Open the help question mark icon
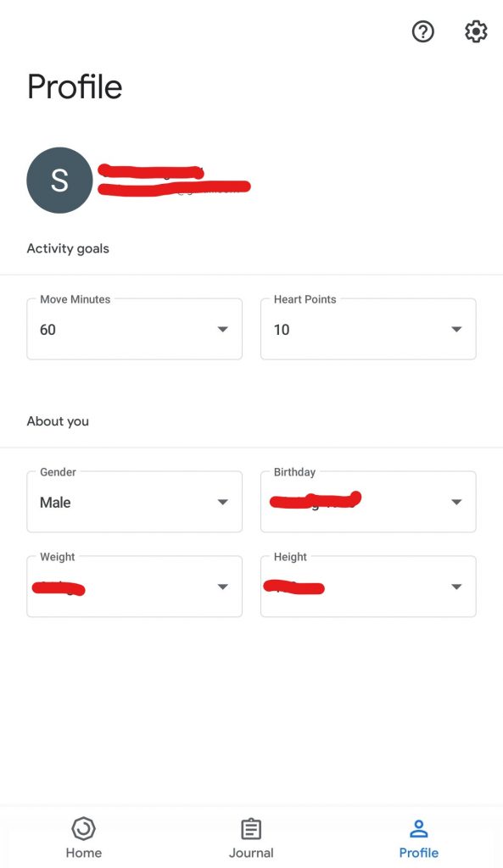Screen dimensions: 503x868 tap(422, 31)
